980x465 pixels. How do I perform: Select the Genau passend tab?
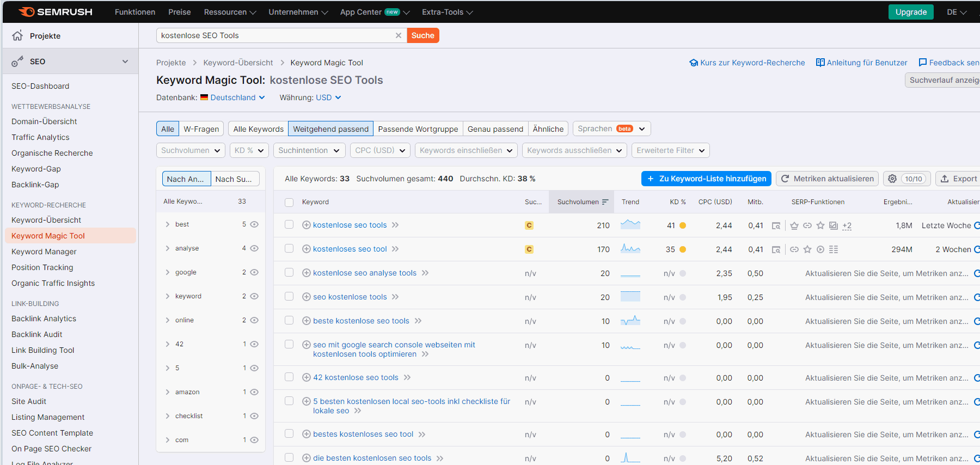coord(495,129)
